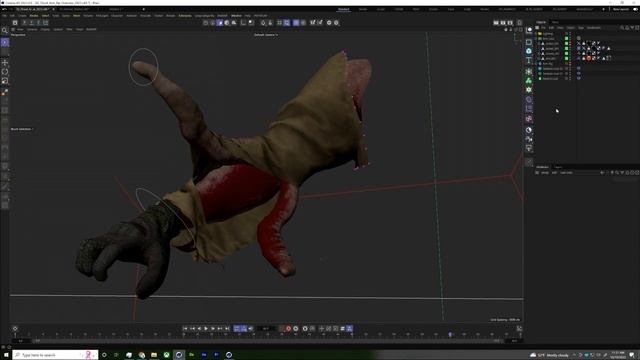The height and width of the screenshot is (360, 640).
Task: Click the search magnifier above the left tool palette
Action: coord(5,31)
